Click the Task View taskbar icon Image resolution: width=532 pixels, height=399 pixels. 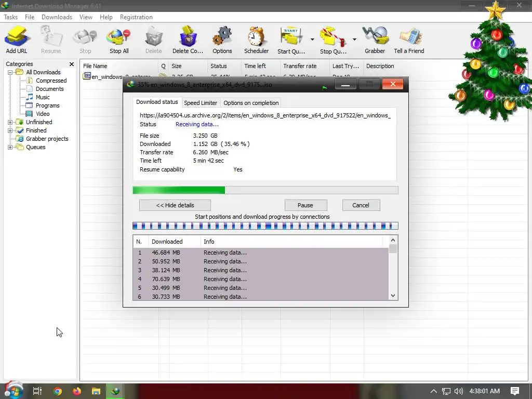[37, 391]
